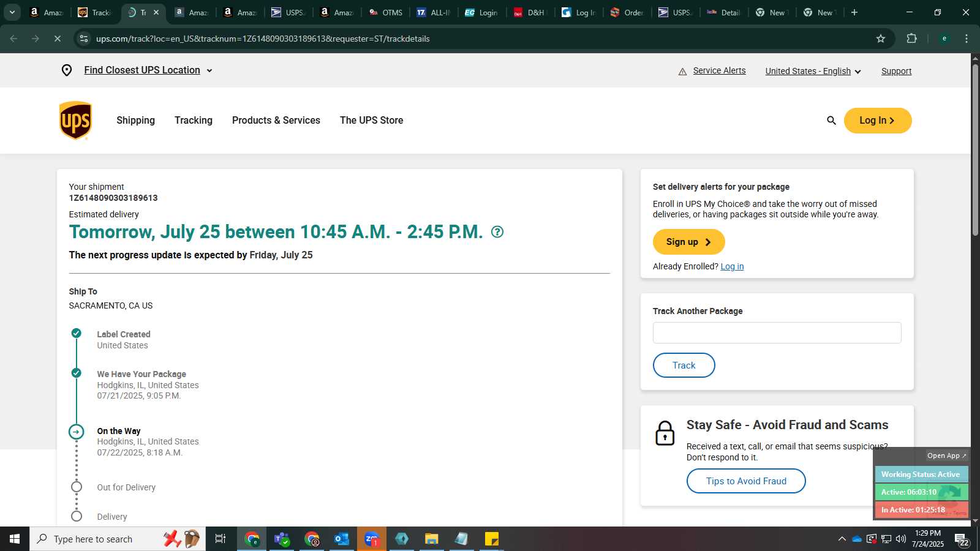Click the Open App overlay link
This screenshot has width=980, height=551.
pyautogui.click(x=946, y=455)
